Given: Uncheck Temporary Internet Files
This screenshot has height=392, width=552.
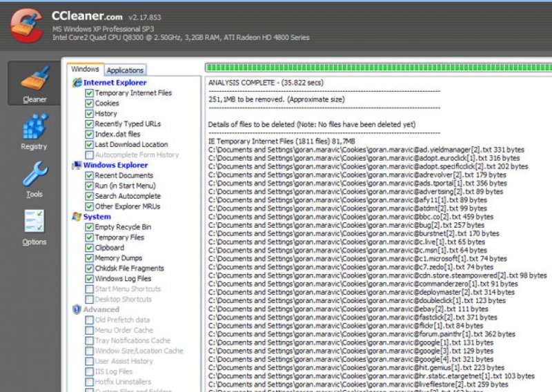Looking at the screenshot, I should 90,93.
